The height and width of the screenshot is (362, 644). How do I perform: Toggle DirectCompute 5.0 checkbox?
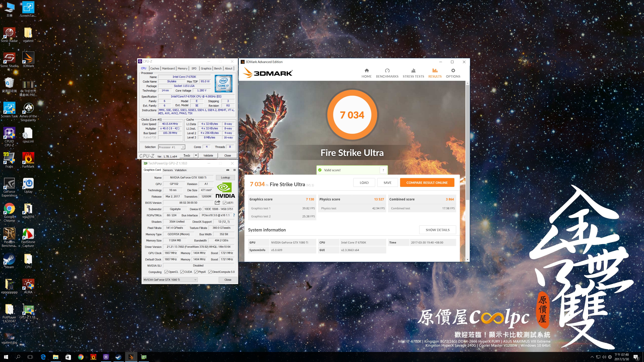click(210, 272)
